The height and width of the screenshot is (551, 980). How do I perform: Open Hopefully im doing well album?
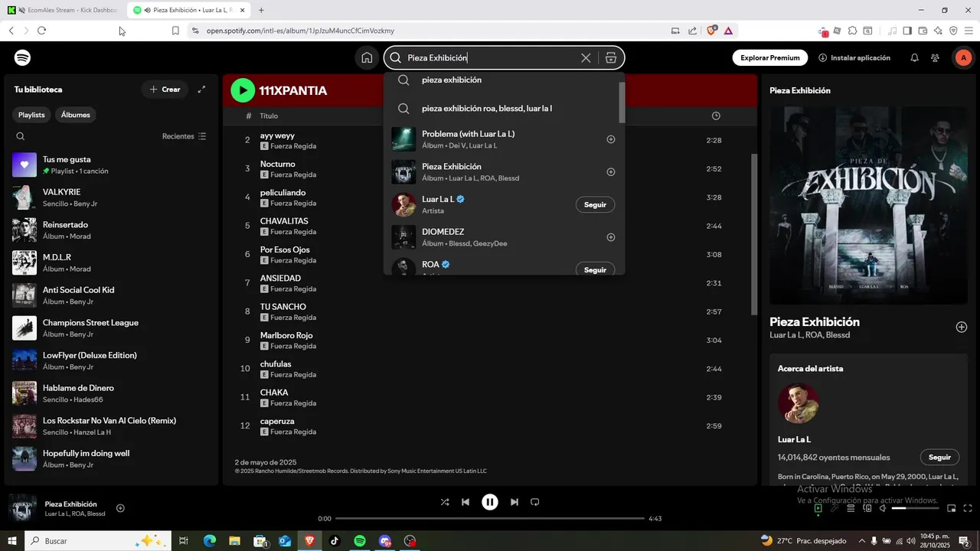click(x=111, y=458)
